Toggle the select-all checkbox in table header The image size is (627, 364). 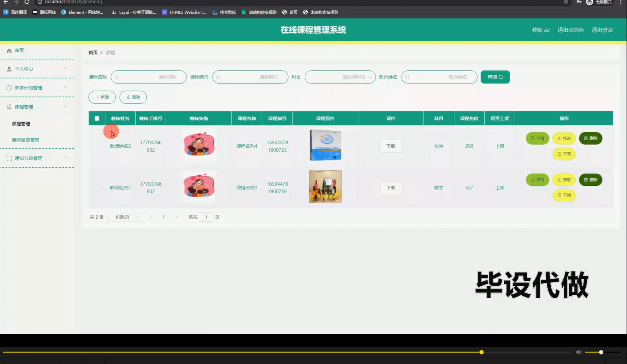pyautogui.click(x=96, y=118)
